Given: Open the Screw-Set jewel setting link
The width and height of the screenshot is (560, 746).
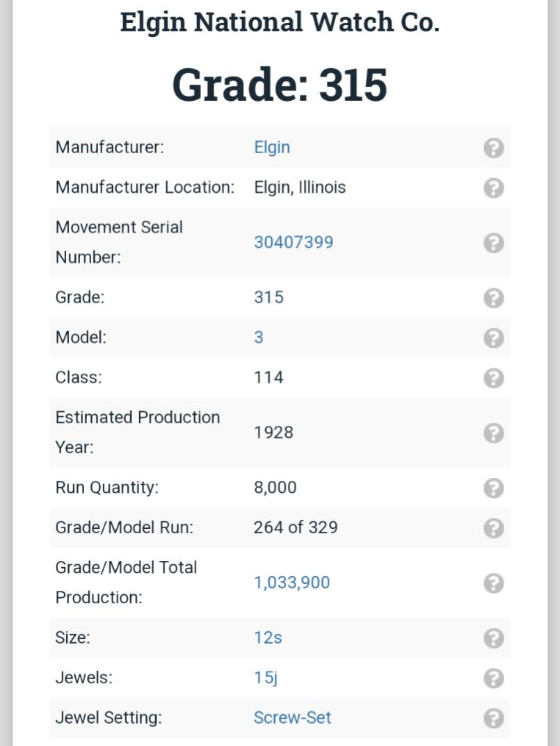Looking at the screenshot, I should tap(292, 717).
